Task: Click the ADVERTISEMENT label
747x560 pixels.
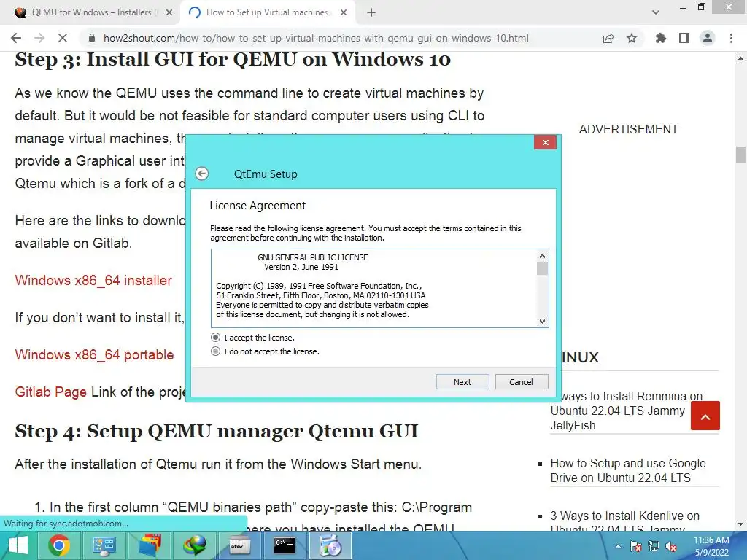Action: coord(628,130)
